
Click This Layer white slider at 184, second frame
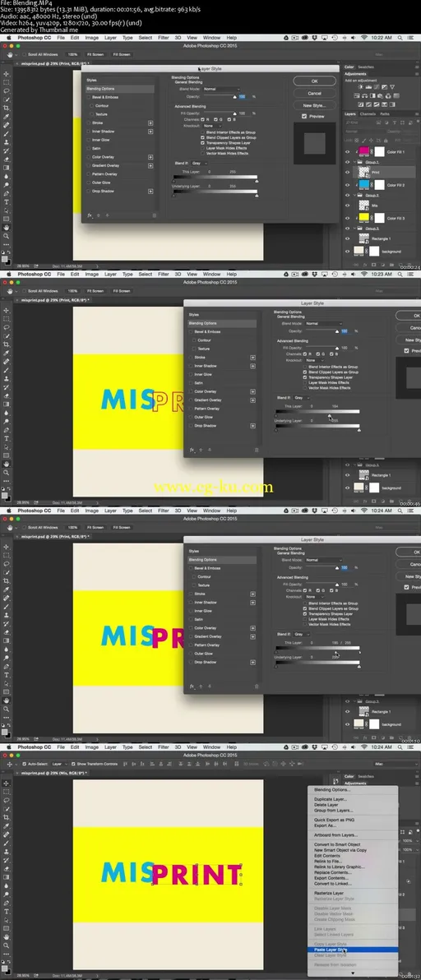coord(331,415)
